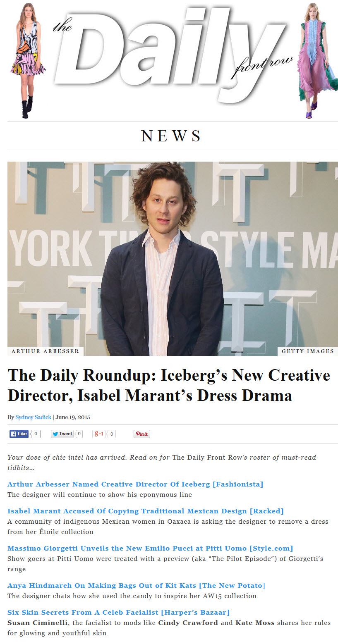Click the Arthur Arbesser main photo
Viewport: 338px width, 644px height.
(173, 258)
